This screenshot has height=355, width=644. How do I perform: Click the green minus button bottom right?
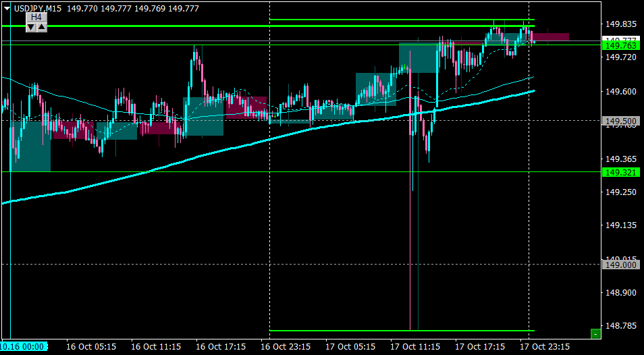tap(595, 333)
